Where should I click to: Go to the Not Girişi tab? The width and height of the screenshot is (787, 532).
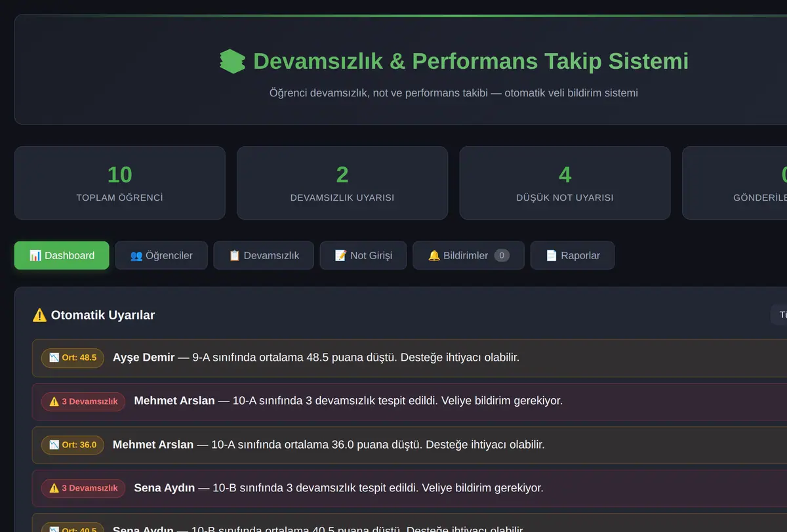363,256
